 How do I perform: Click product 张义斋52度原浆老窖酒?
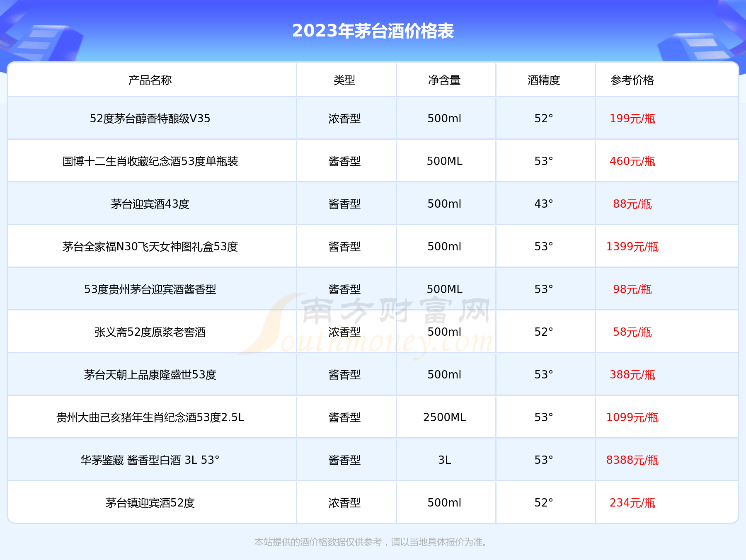point(150,332)
